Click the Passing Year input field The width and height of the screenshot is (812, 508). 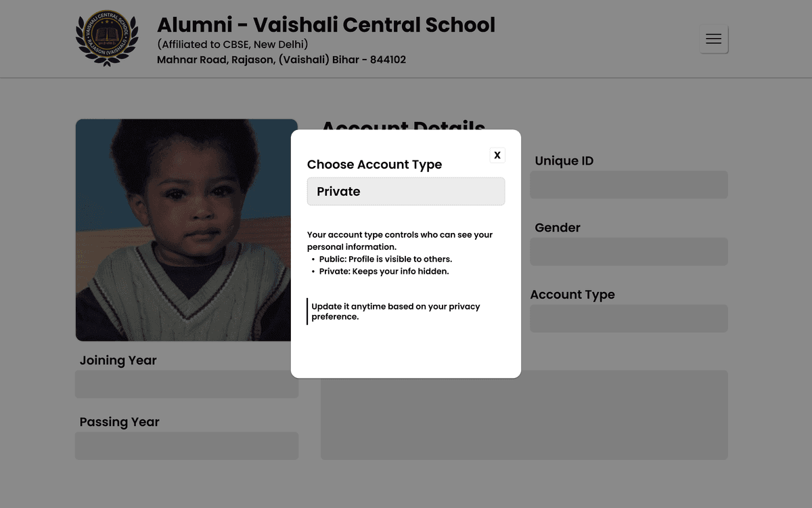(x=186, y=446)
